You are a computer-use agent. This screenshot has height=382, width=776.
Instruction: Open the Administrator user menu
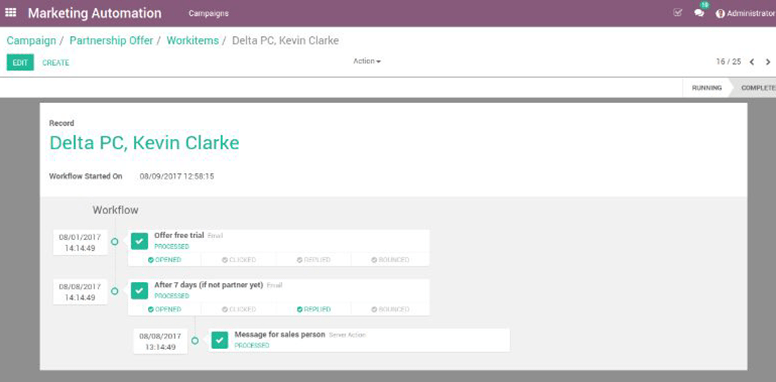coord(746,13)
